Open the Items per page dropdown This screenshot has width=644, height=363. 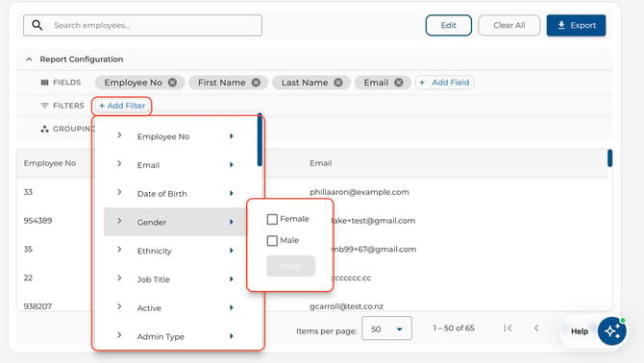point(386,328)
